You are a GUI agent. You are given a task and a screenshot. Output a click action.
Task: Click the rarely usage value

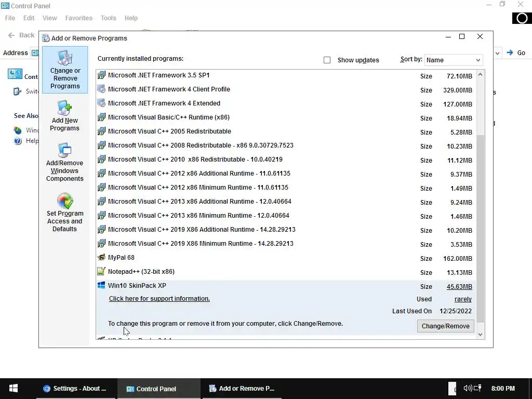click(x=463, y=299)
